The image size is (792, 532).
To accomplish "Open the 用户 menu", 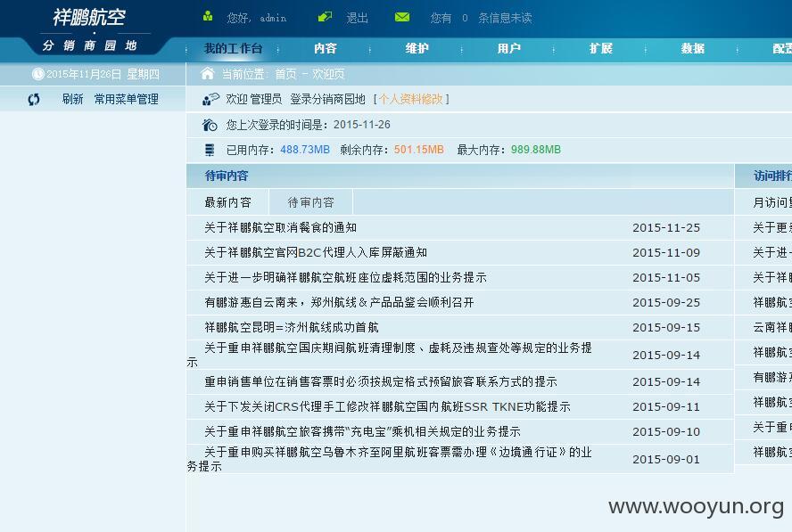I will (x=509, y=48).
